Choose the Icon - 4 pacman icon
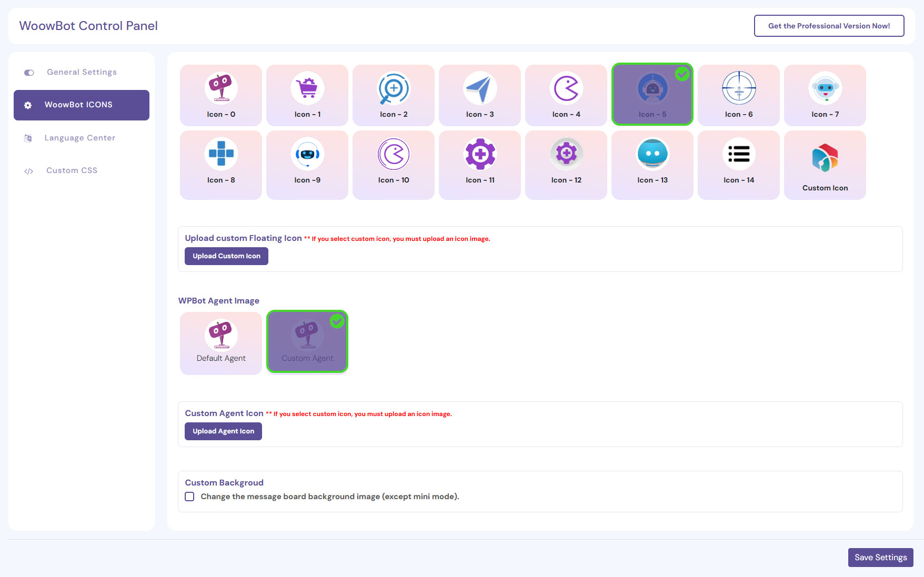Viewport: 924px width, 577px height. 566,95
